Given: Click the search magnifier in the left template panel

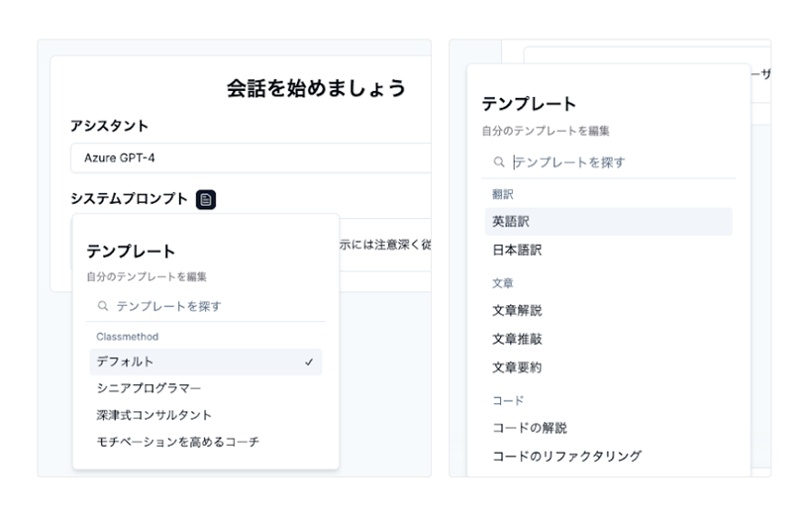Looking at the screenshot, I should tap(102, 306).
